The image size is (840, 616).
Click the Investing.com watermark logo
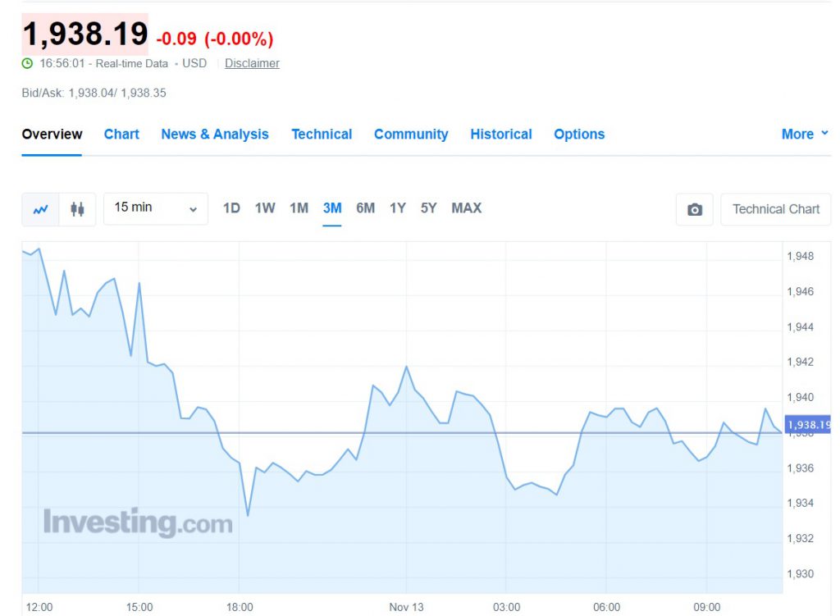pos(138,522)
